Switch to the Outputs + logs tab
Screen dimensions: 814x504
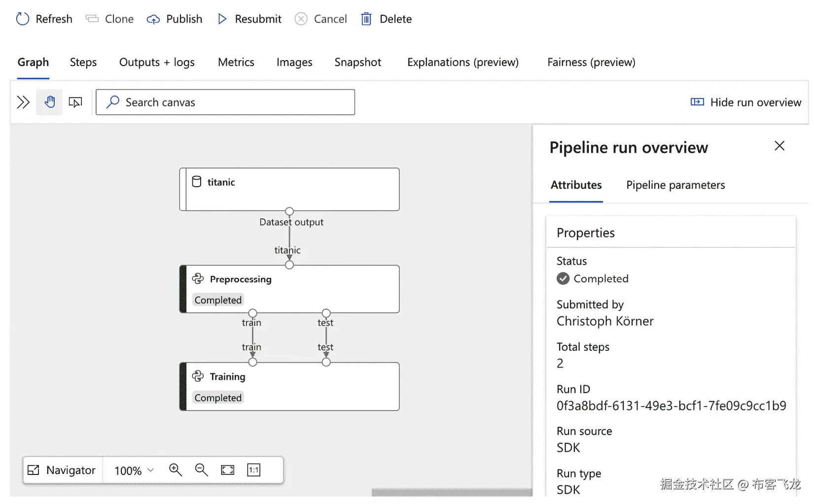pyautogui.click(x=157, y=63)
